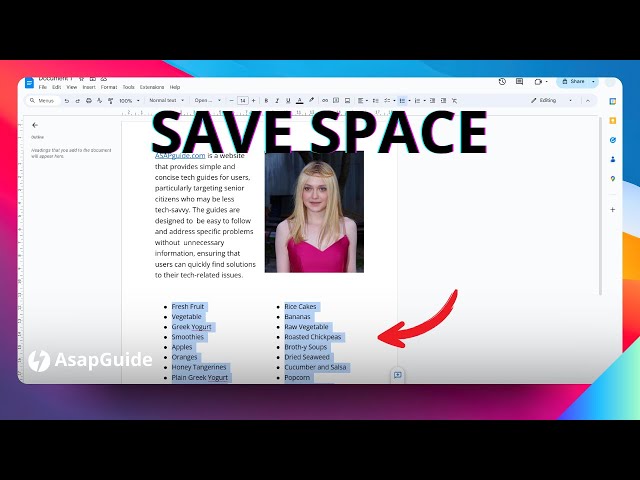The image size is (640, 480).
Task: Undo the last action
Action: 67,100
